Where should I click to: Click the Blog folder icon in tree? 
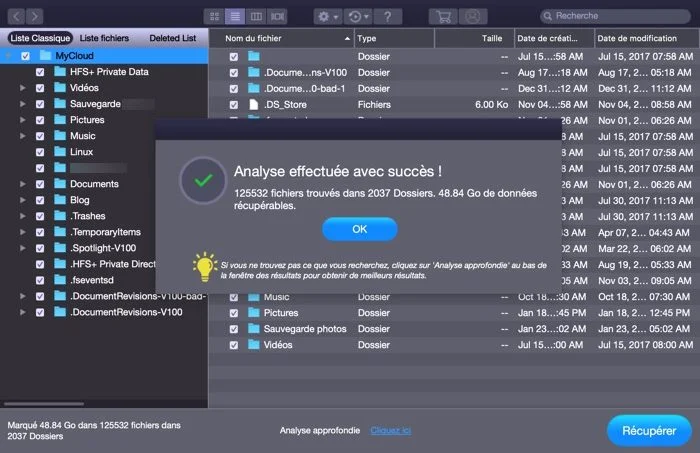60,199
